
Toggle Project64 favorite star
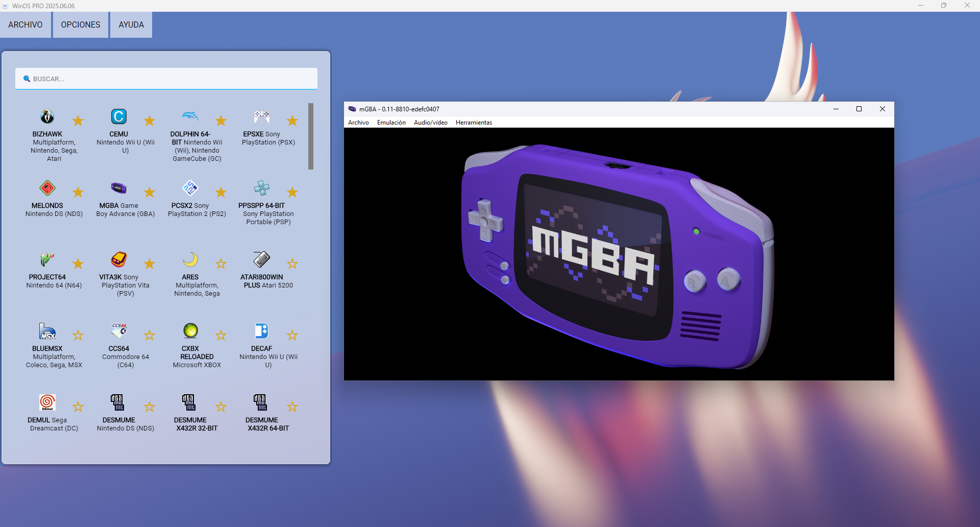(x=78, y=263)
